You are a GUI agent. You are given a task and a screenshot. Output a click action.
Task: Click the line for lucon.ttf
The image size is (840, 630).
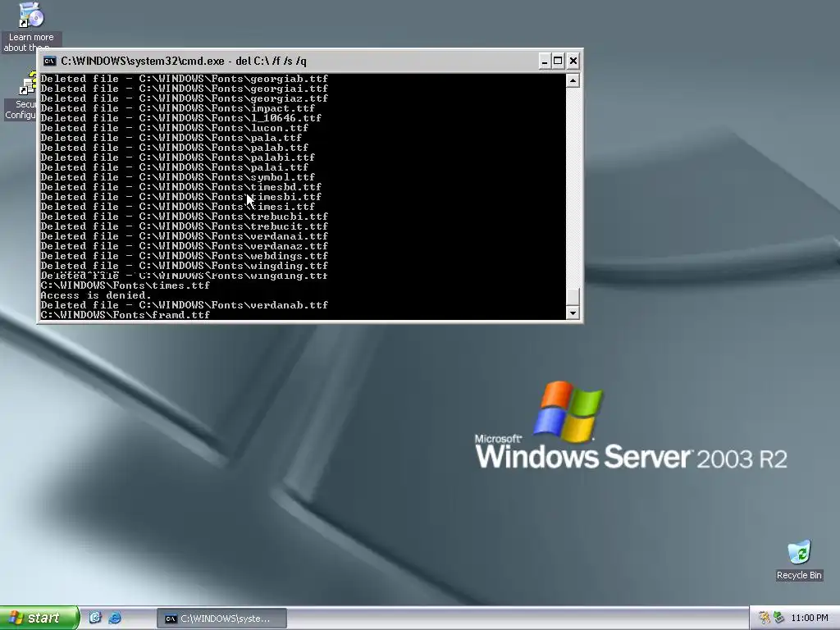click(175, 128)
